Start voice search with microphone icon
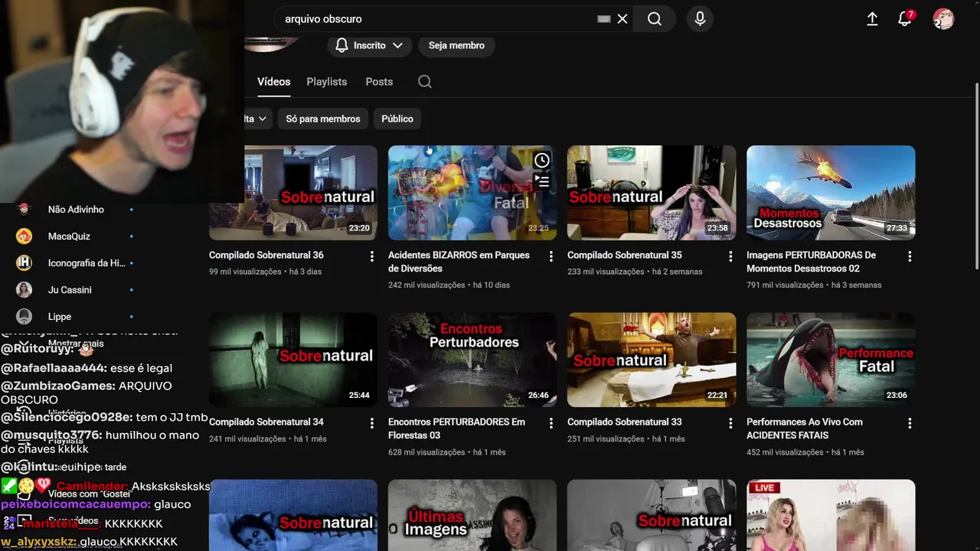 (700, 19)
